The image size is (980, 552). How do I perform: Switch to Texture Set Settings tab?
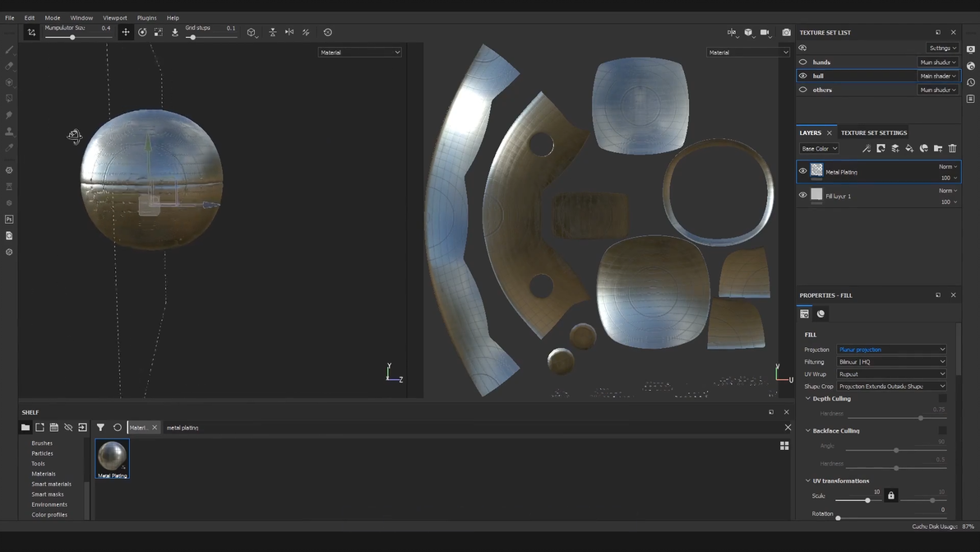(873, 132)
